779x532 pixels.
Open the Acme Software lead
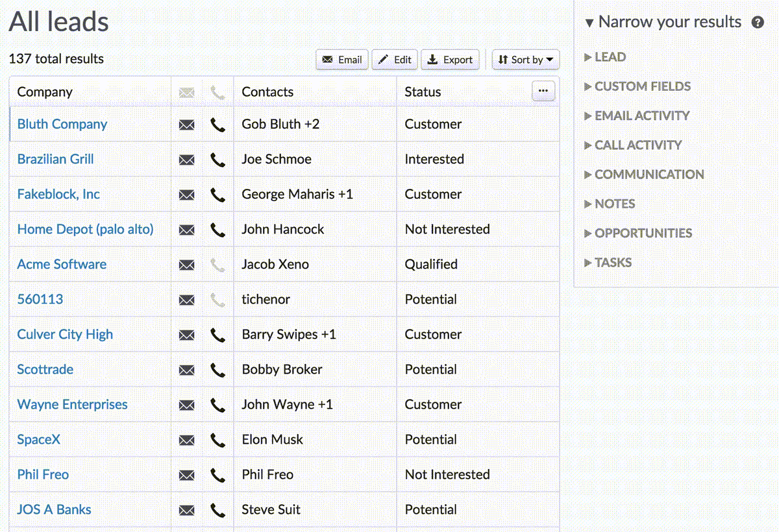click(x=62, y=264)
